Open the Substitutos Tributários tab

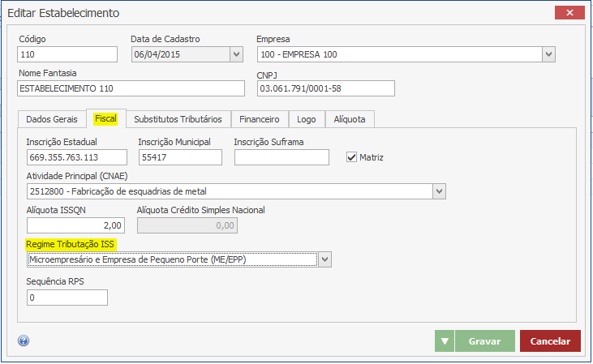pos(178,119)
